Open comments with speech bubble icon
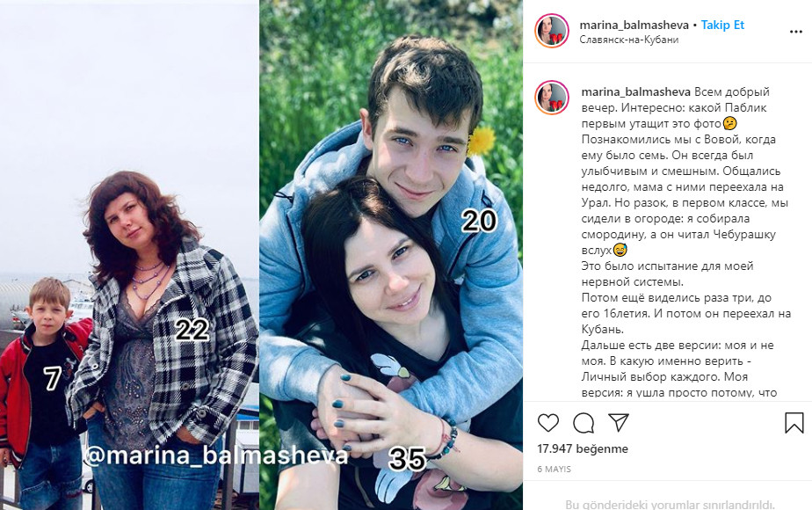This screenshot has width=812, height=510. coord(584,423)
